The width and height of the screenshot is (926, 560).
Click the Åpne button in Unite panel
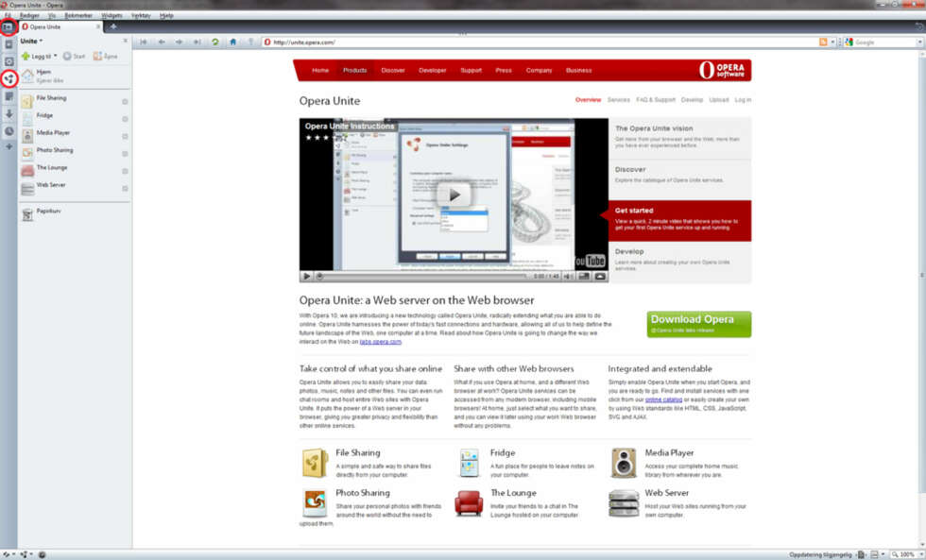[106, 56]
